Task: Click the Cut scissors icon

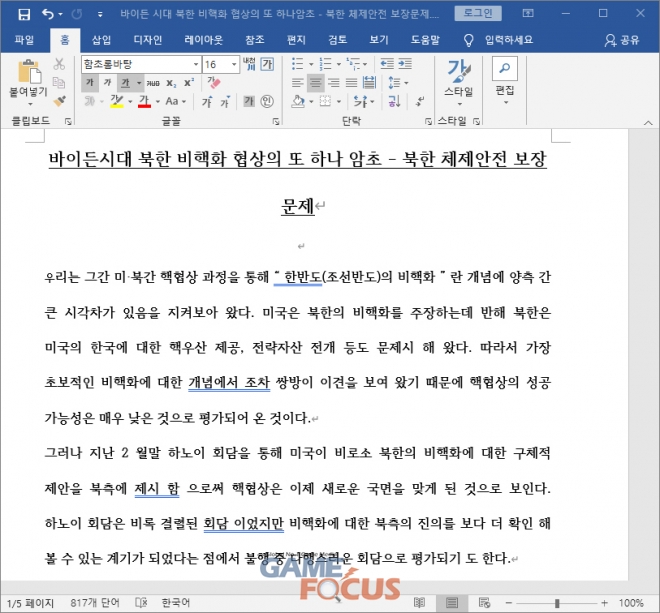Action: pos(60,64)
